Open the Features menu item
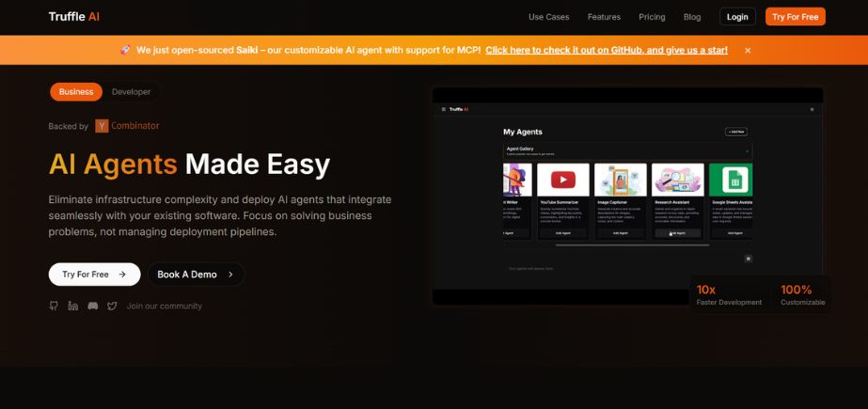The width and height of the screenshot is (868, 409). [x=604, y=17]
